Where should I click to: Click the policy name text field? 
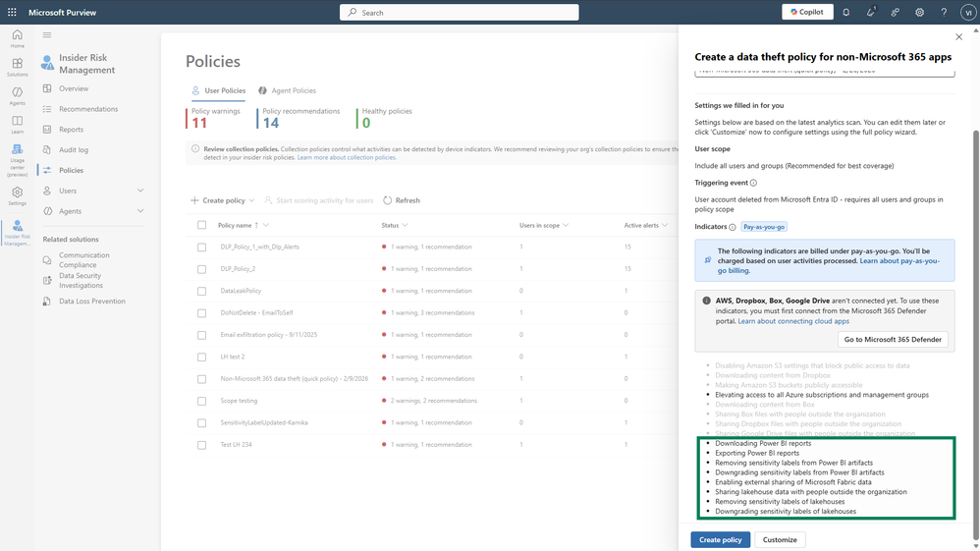[x=825, y=73]
